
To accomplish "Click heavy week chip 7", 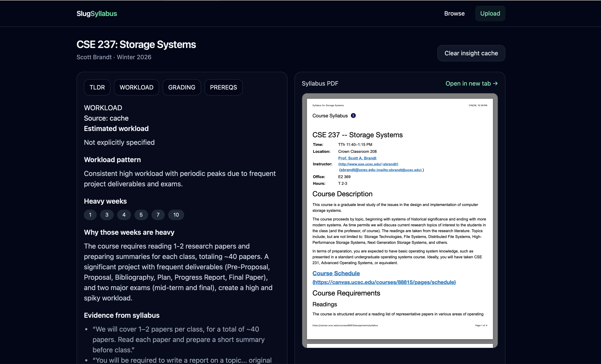I will tap(158, 215).
